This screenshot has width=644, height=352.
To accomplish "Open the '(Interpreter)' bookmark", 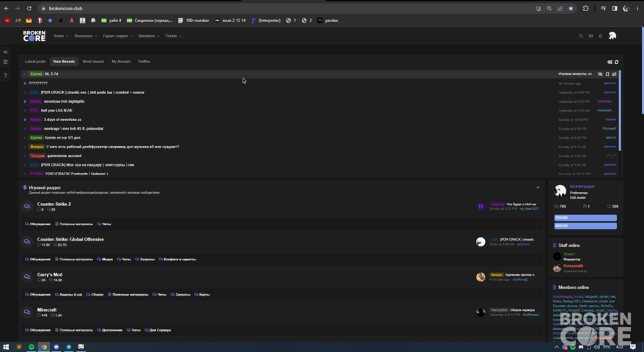I will pyautogui.click(x=266, y=20).
